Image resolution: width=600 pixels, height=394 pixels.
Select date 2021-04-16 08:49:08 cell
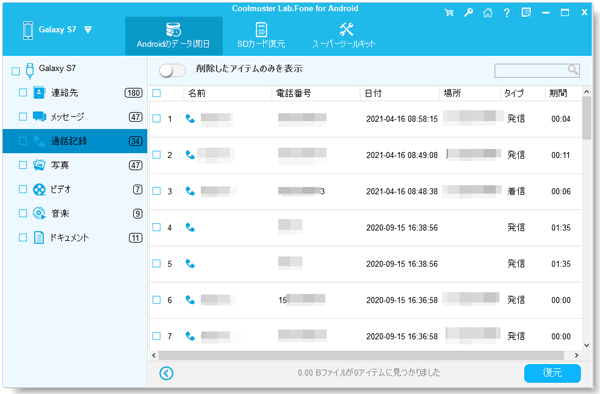[x=402, y=155]
